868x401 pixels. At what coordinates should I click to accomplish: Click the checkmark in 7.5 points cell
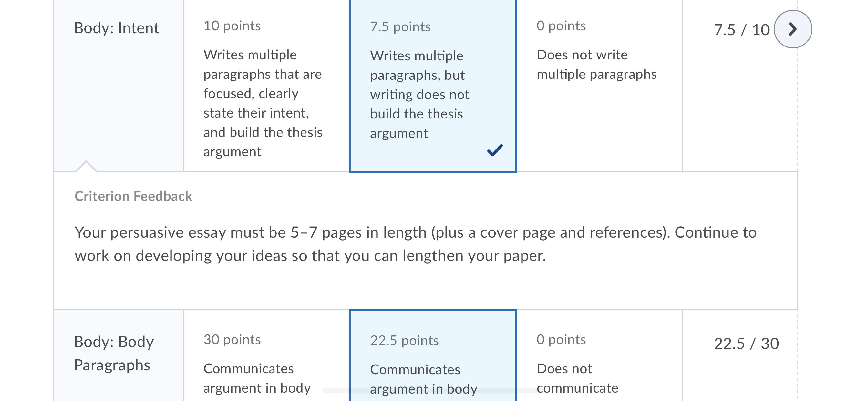[x=495, y=150]
